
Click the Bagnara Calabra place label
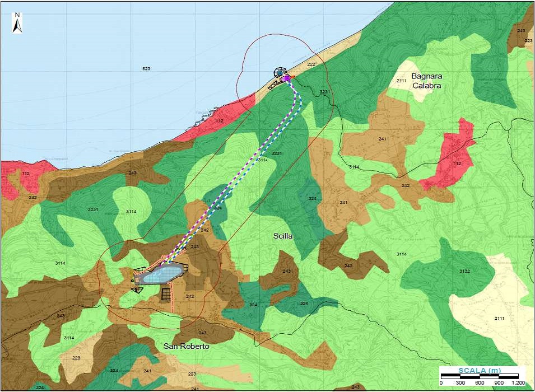[426, 81]
